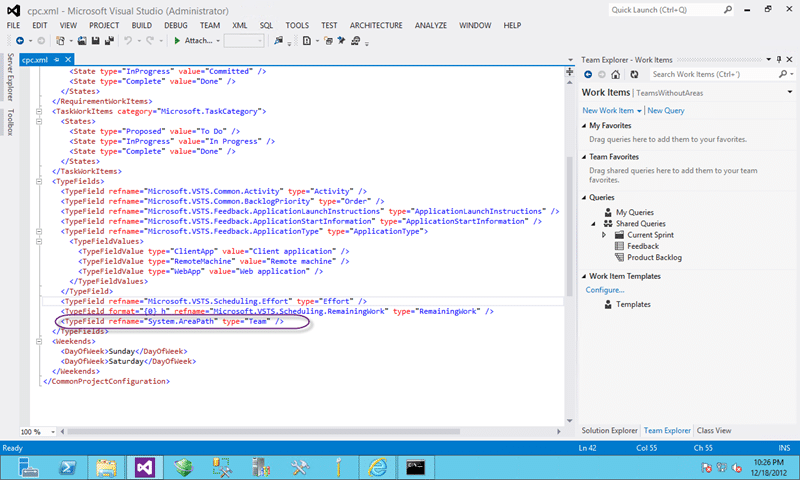Image resolution: width=800 pixels, height=480 pixels.
Task: Open the ARCHITECTURE menu
Action: pos(376,25)
